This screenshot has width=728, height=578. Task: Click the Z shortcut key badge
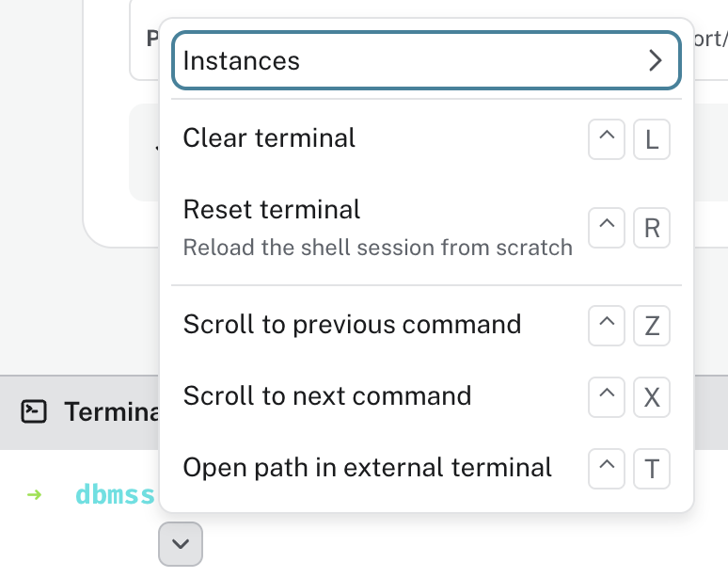tap(652, 326)
